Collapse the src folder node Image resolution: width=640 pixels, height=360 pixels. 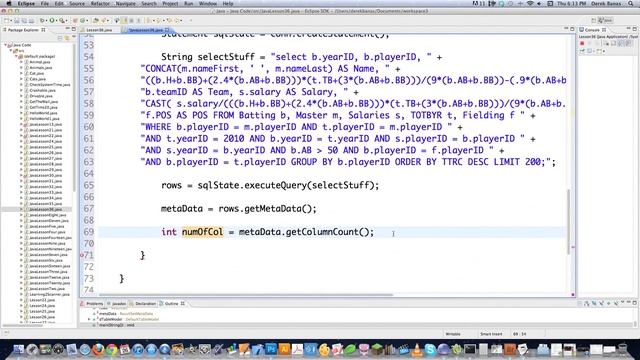(11, 51)
